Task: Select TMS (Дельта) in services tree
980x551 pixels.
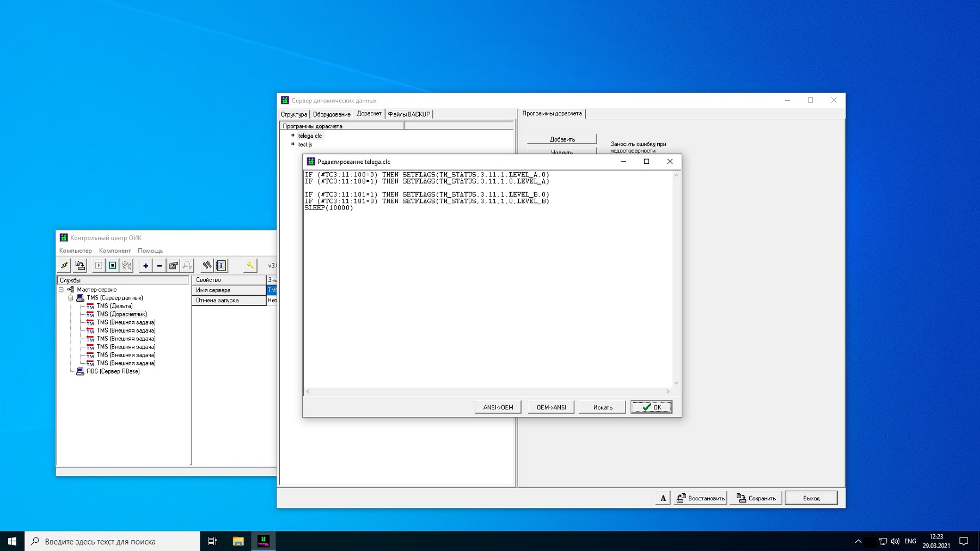Action: click(114, 306)
